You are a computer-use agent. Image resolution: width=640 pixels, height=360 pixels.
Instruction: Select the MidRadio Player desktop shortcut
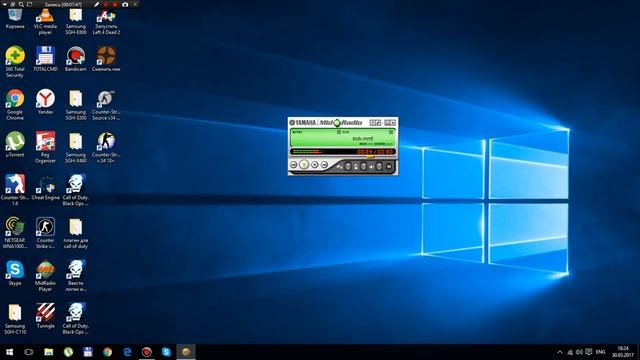click(x=45, y=276)
